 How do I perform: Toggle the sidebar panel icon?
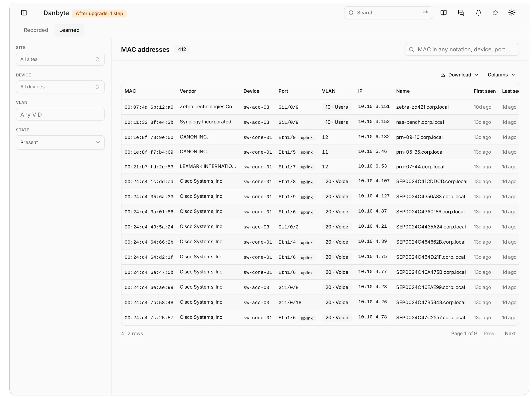(x=24, y=13)
